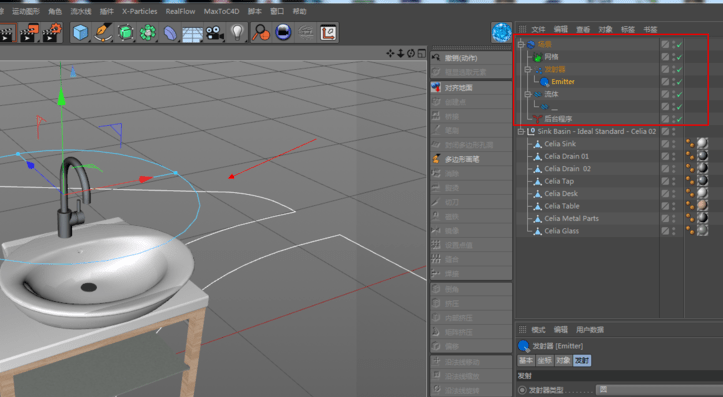Toggle viewport maximize icon

click(x=421, y=53)
